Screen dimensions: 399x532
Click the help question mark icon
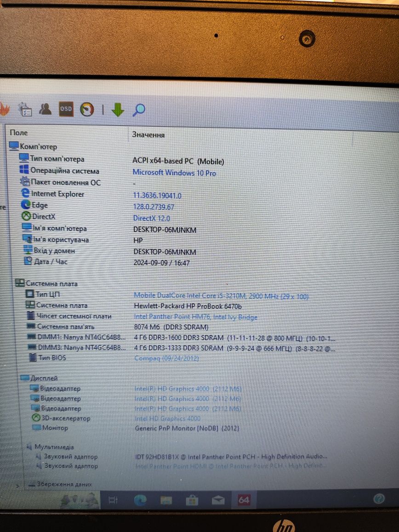[379, 498]
